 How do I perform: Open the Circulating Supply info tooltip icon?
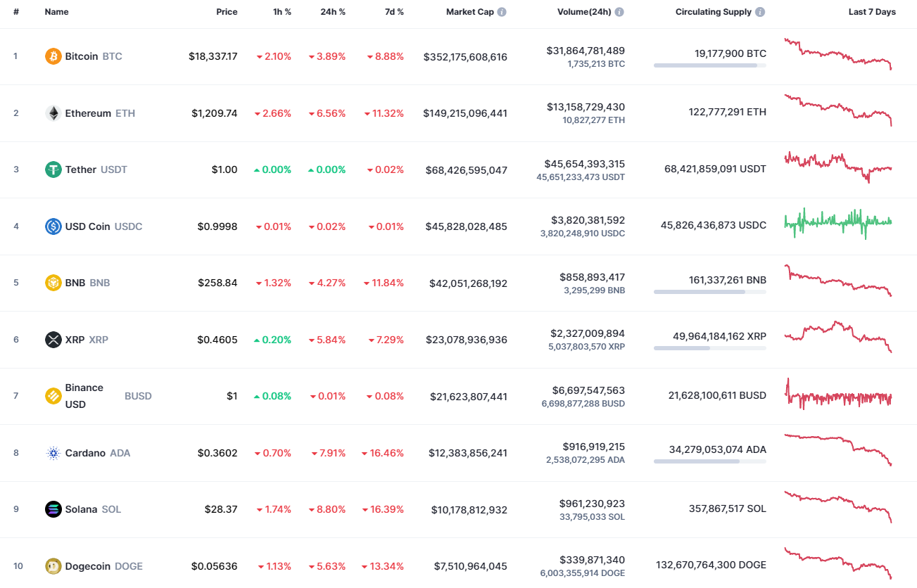point(759,11)
